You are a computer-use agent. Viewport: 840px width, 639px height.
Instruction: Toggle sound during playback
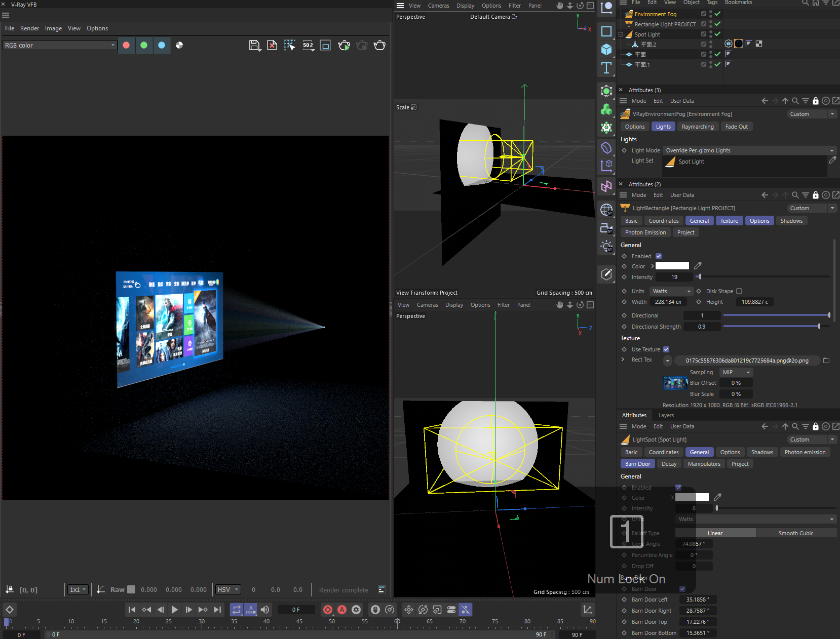[265, 610]
